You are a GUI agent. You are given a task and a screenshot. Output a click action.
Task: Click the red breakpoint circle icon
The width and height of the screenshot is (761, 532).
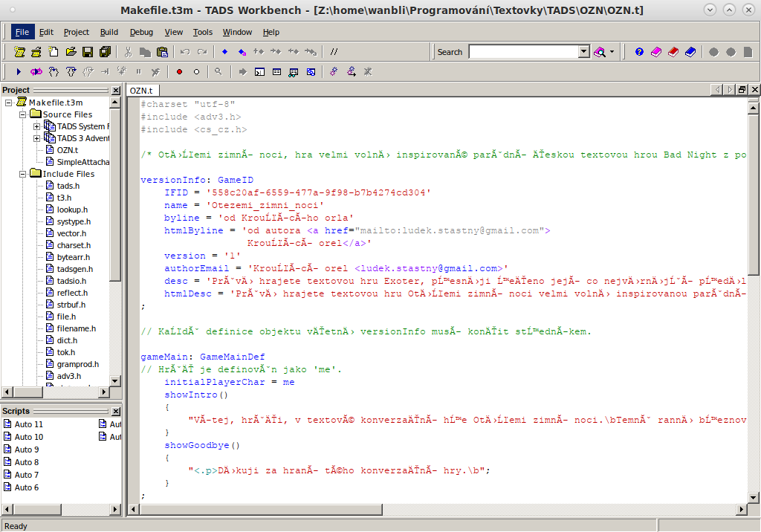pyautogui.click(x=179, y=72)
